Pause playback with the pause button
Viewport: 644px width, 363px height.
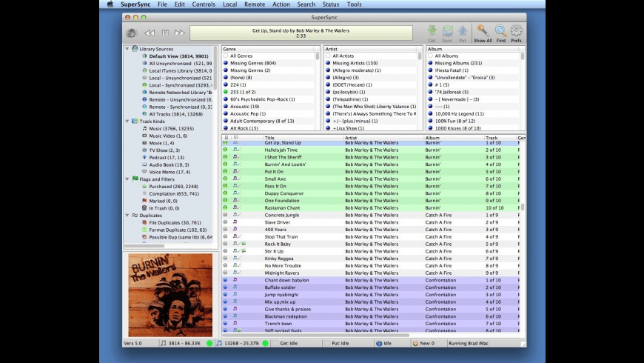(x=165, y=33)
